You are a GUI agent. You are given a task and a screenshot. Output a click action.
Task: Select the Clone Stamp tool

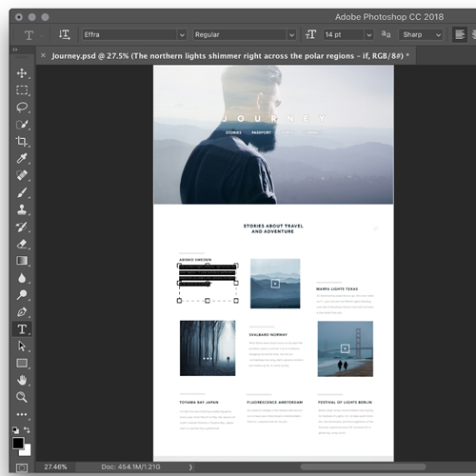(x=22, y=209)
